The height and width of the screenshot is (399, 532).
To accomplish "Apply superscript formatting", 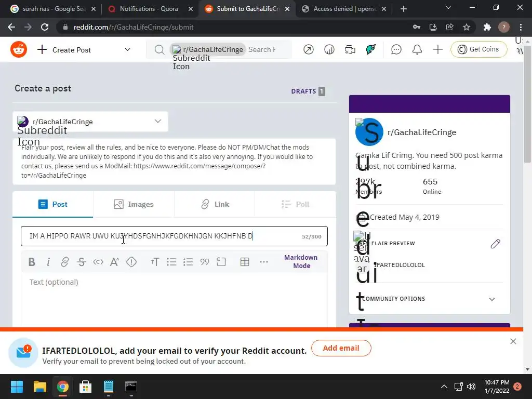I will (x=114, y=262).
